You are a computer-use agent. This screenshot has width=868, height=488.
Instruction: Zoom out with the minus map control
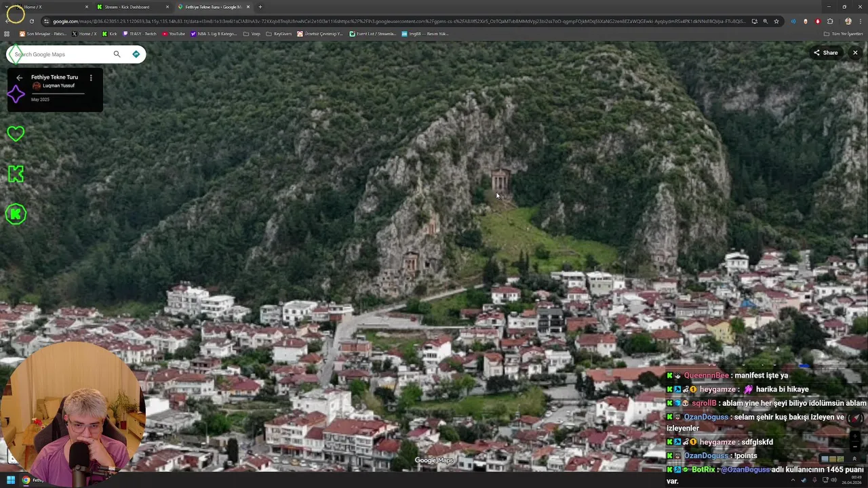[x=854, y=446]
